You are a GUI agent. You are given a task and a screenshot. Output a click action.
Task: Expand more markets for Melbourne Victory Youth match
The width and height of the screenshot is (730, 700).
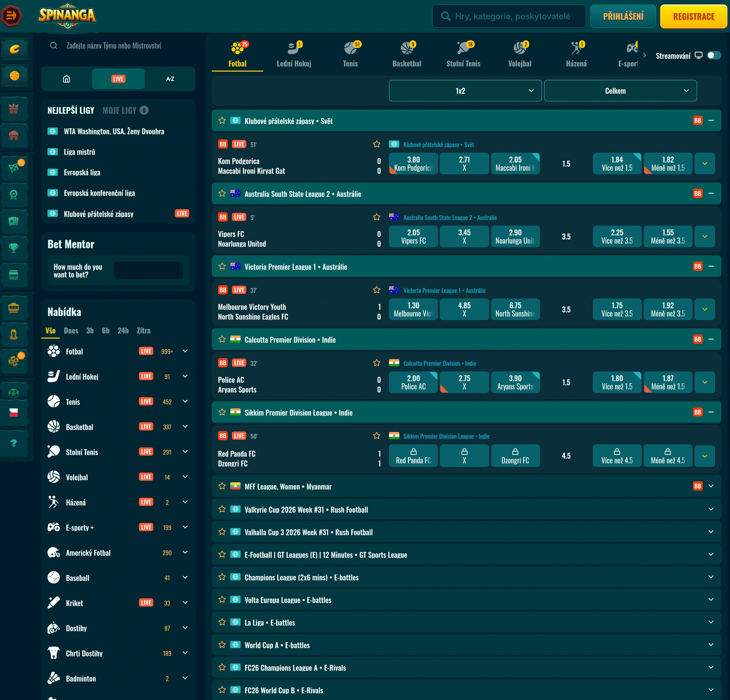[x=705, y=309]
